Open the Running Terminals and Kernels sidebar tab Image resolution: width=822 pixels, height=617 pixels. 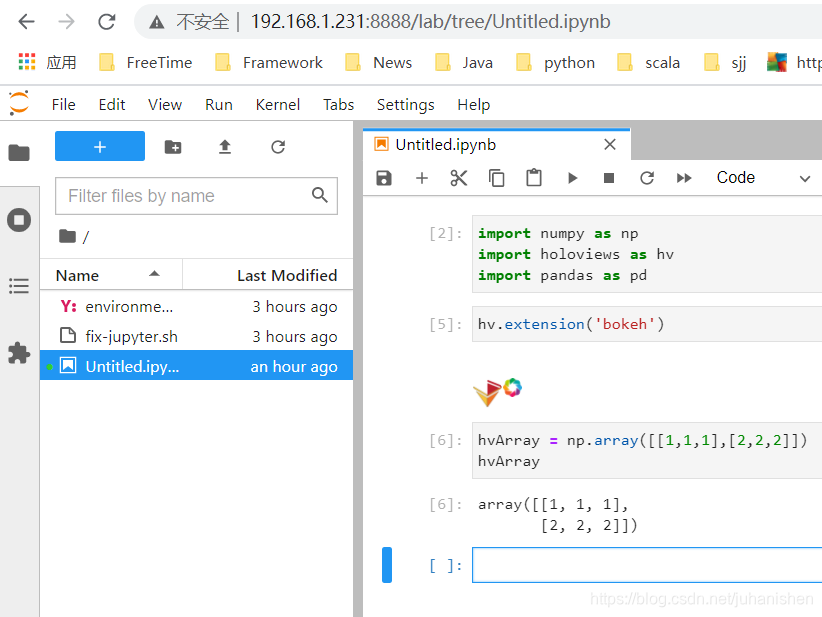click(19, 220)
